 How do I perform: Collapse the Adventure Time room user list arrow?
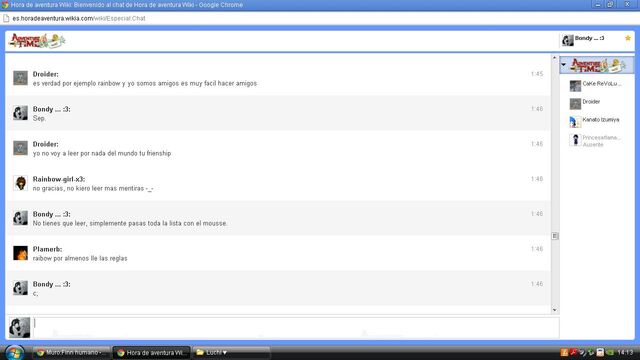(x=563, y=64)
